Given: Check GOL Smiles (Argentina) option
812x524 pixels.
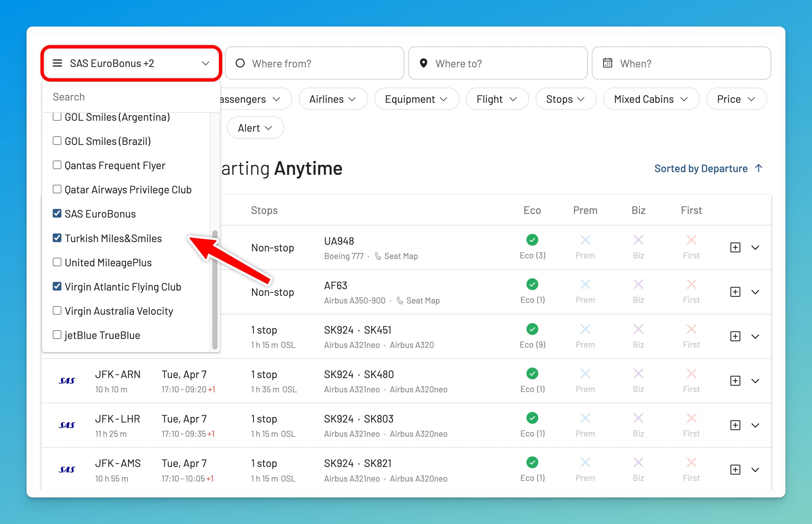Looking at the screenshot, I should 57,116.
